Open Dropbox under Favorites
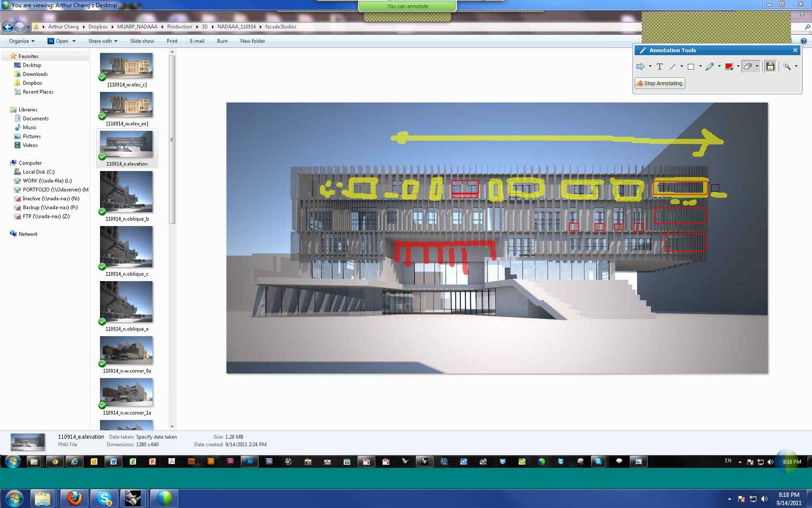The image size is (812, 508). (32, 83)
